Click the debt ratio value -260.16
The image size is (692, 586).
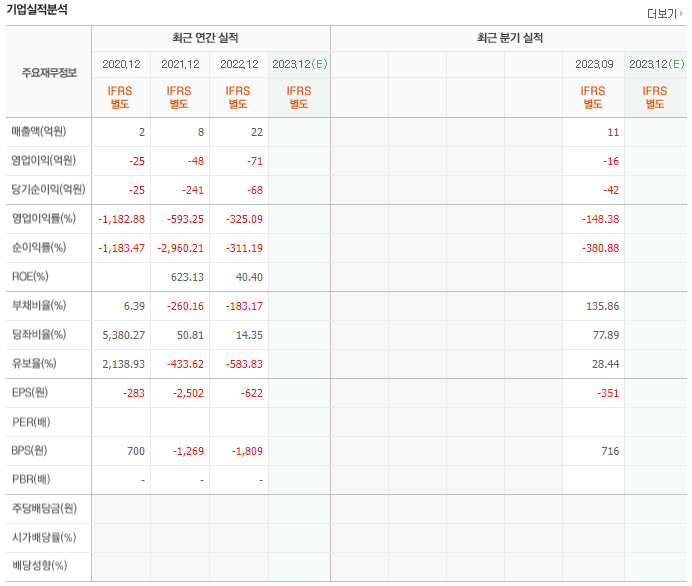[x=185, y=306]
